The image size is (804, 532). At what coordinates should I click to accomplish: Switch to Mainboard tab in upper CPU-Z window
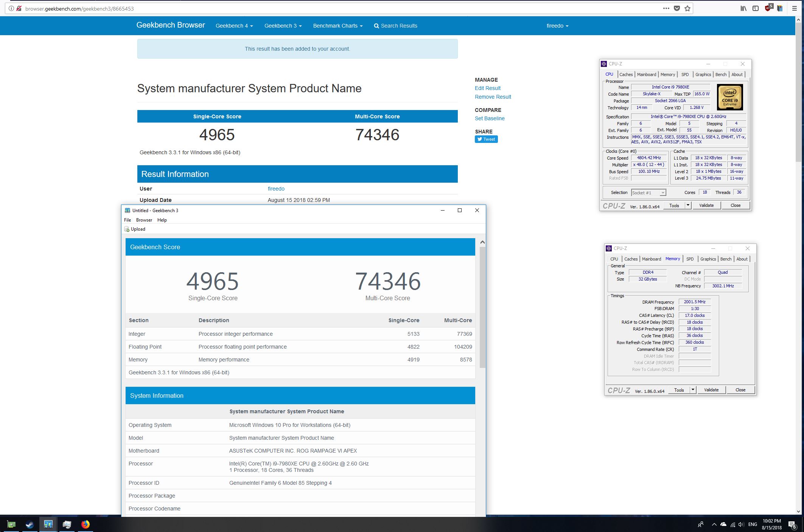[647, 74]
